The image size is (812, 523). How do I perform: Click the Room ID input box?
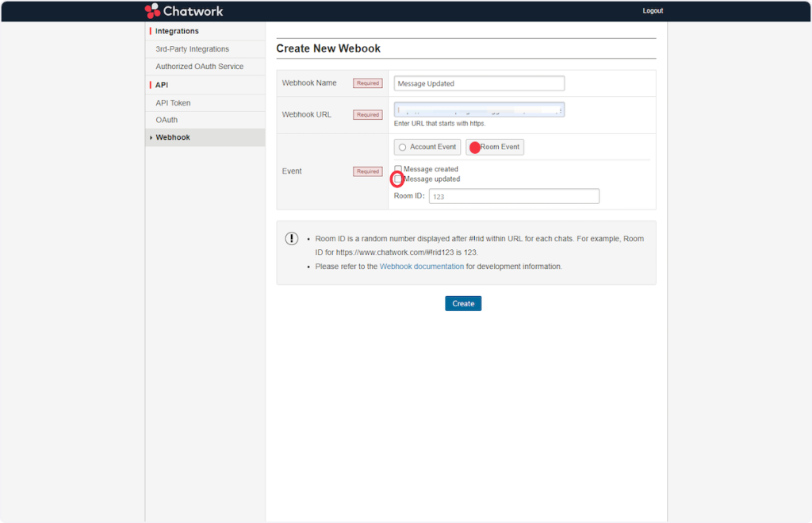pos(514,196)
